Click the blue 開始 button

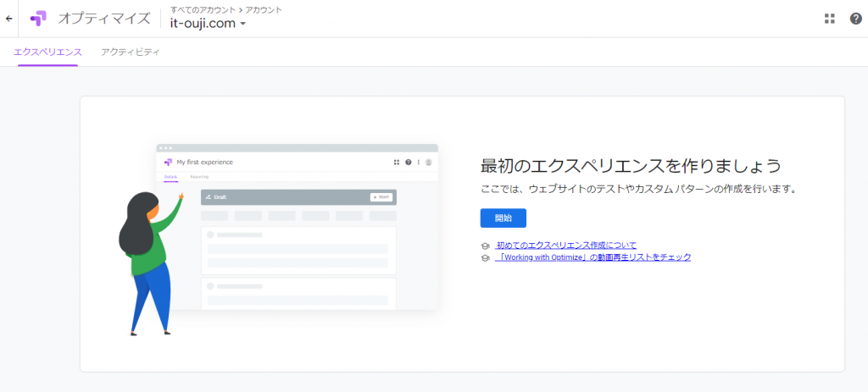point(504,218)
